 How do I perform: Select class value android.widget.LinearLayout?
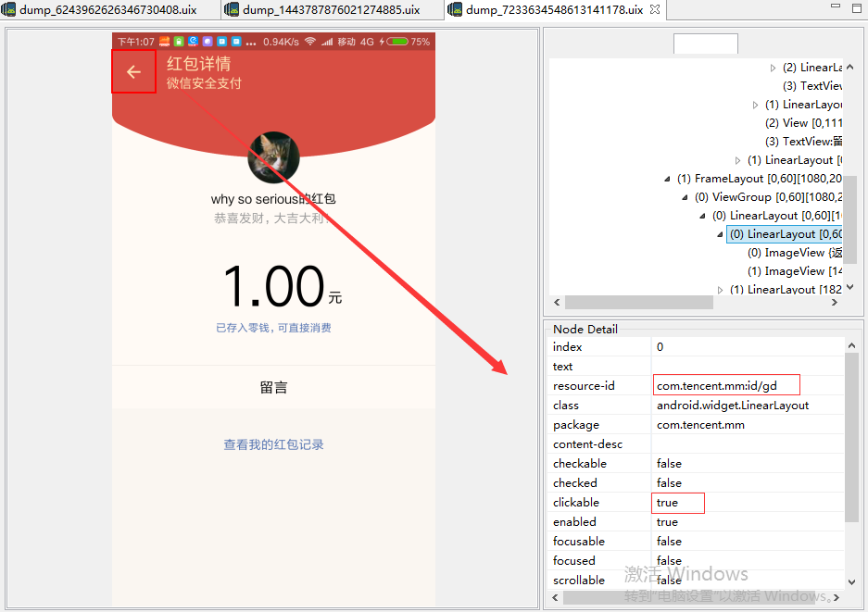point(733,405)
